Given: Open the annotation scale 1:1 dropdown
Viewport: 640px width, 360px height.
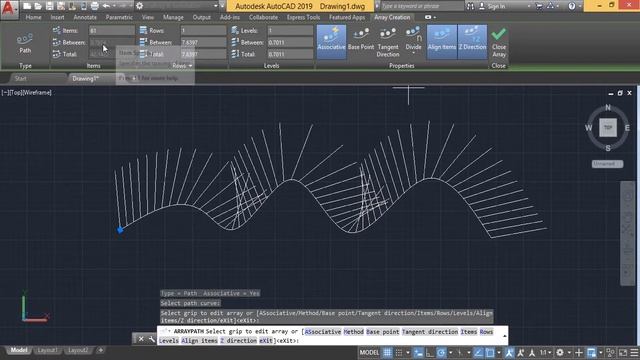Looking at the screenshot, I should [545, 352].
